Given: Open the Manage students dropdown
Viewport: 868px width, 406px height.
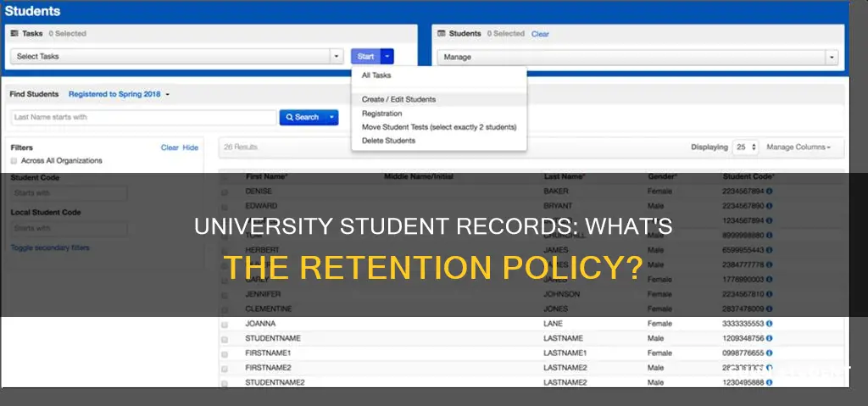Looking at the screenshot, I should pos(637,57).
